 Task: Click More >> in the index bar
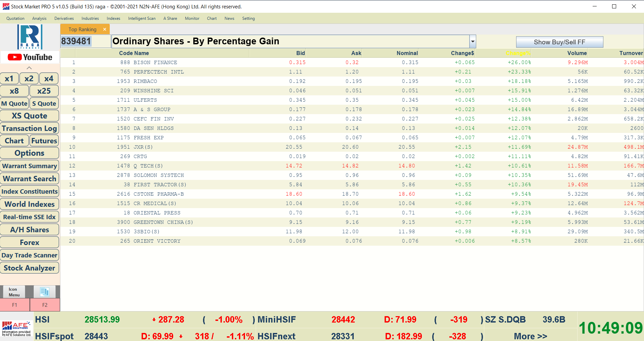530,336
